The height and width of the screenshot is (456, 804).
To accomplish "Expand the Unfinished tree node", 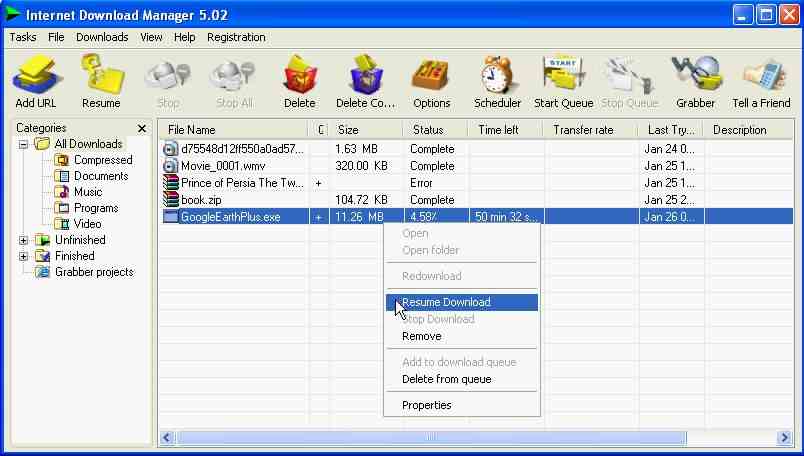I will 23,240.
